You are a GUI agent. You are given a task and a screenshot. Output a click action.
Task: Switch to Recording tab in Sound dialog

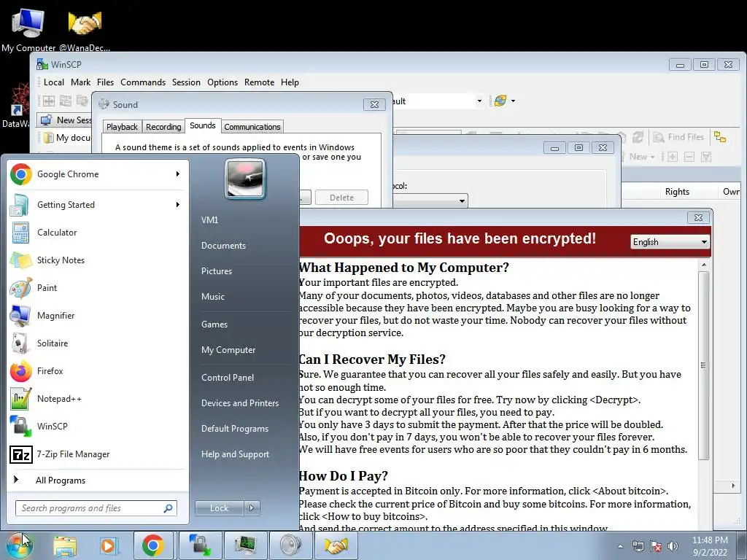coord(163,127)
